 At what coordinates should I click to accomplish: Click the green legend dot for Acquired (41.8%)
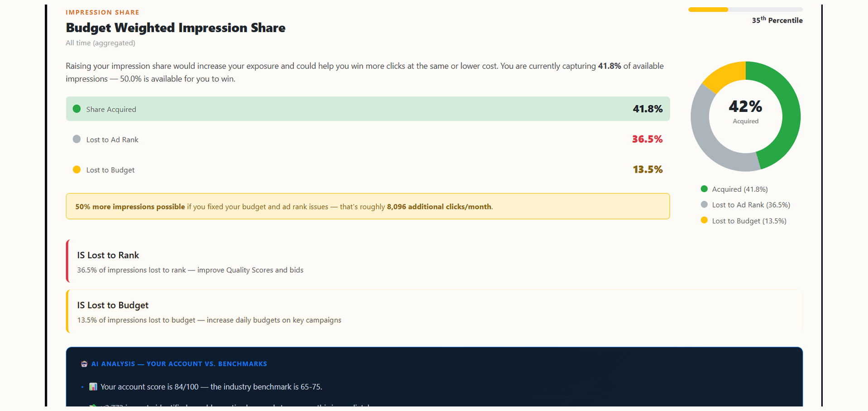(704, 189)
